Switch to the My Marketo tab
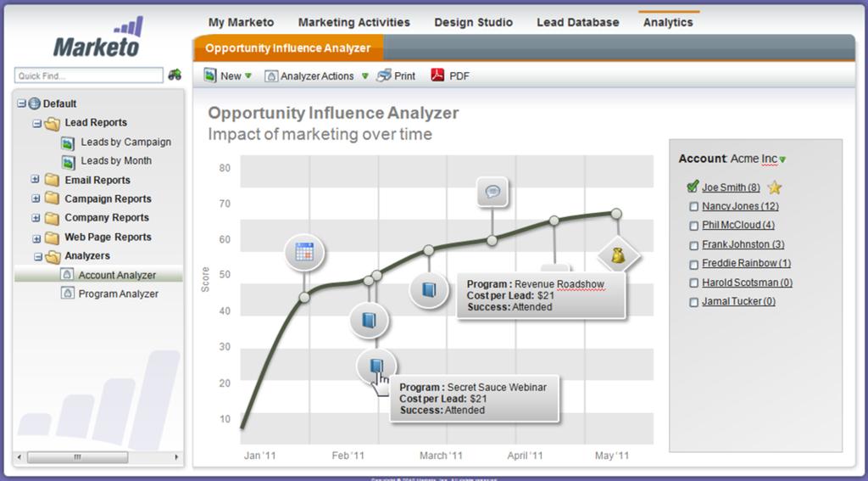The image size is (868, 481). tap(241, 23)
